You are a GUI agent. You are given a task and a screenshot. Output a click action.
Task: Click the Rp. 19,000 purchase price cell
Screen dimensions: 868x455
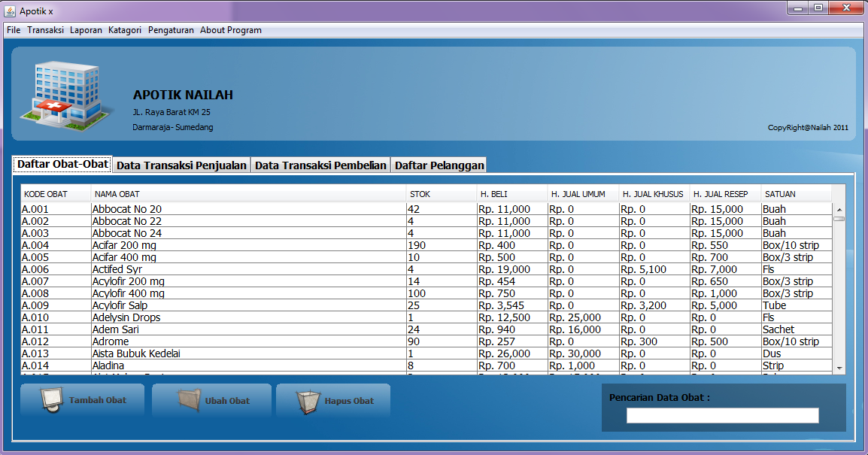512,269
